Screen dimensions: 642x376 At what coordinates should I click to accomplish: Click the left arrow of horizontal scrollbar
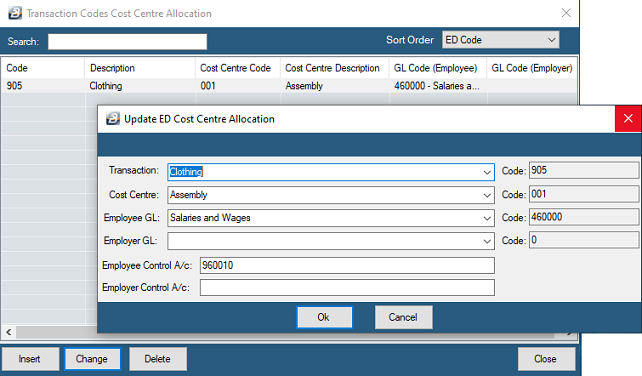(x=9, y=332)
